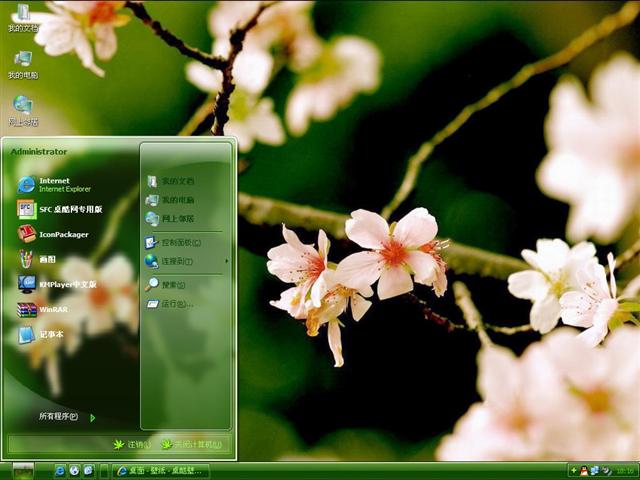Switch to 桌面·壁纸·桌酷壁 taskbar window
The image size is (640, 480).
161,471
